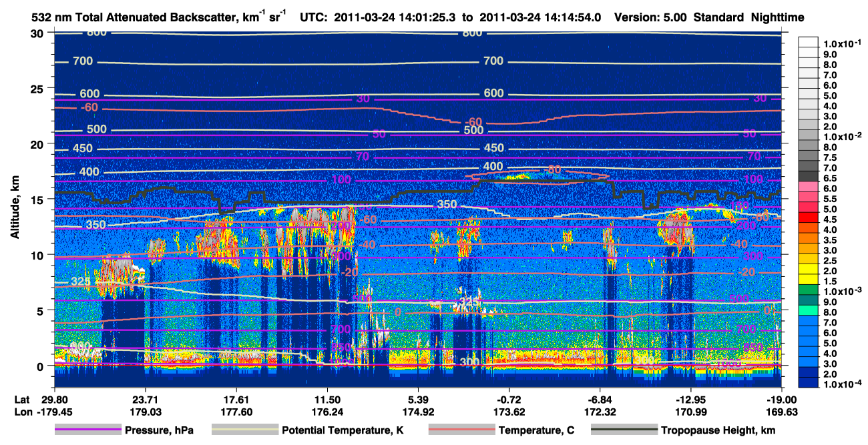The width and height of the screenshot is (868, 445).
Task: Click the longitude value 172.32
Action: pyautogui.click(x=600, y=411)
